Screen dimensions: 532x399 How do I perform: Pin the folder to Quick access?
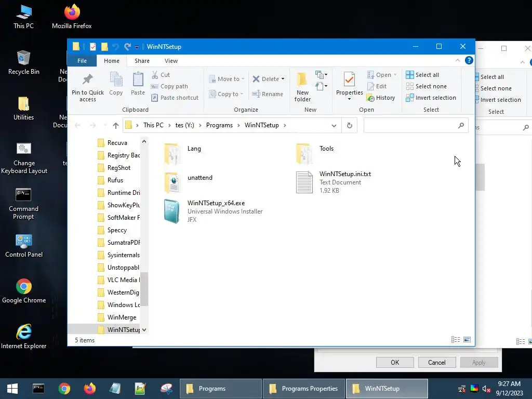[87, 87]
